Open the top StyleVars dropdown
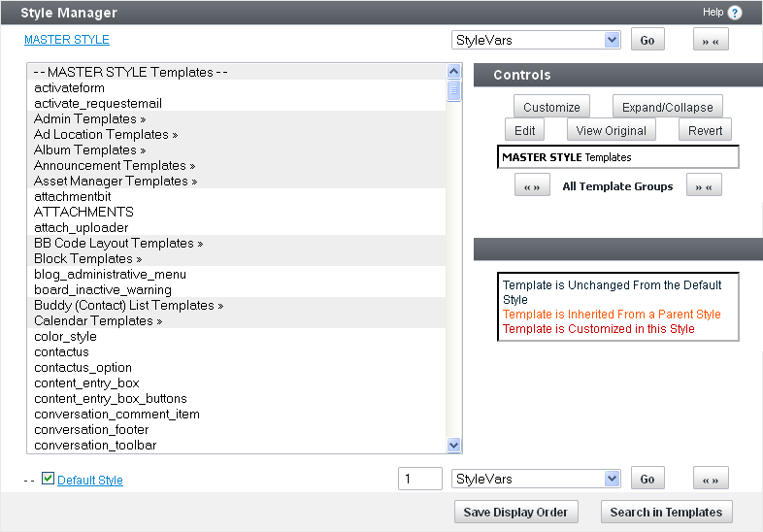This screenshot has width=763, height=532. (536, 40)
